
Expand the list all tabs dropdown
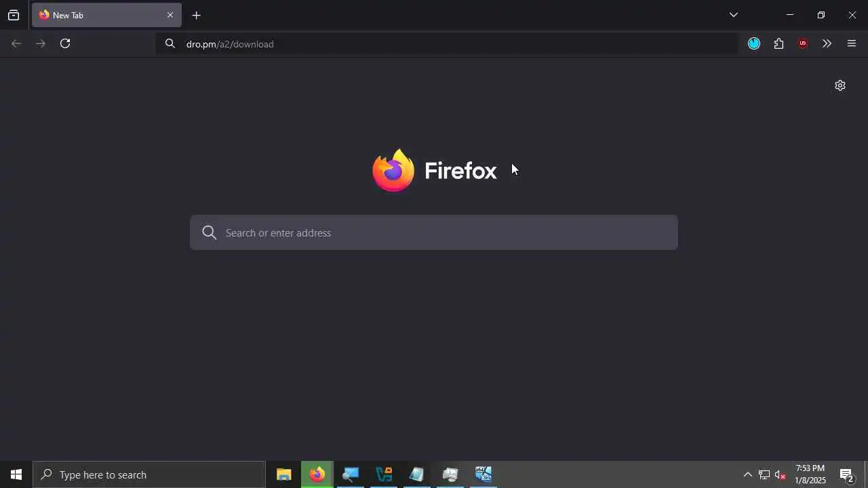click(733, 15)
